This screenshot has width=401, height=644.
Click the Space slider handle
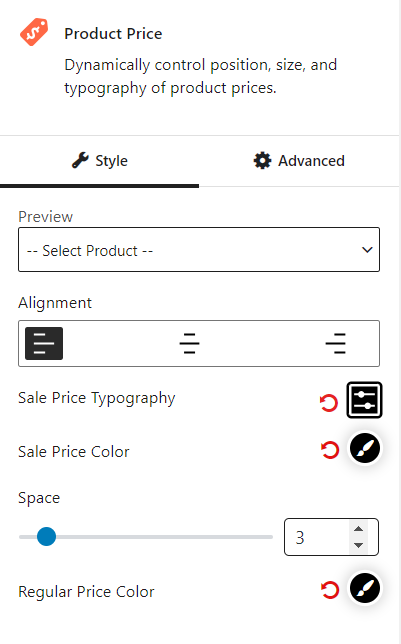46,537
